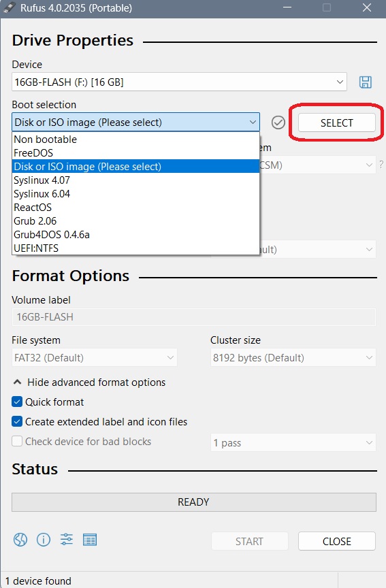Click the save drive image icon

pos(366,82)
